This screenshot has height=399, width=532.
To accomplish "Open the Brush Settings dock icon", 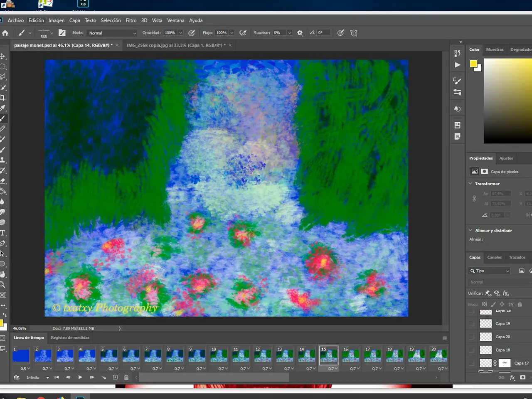I will pos(457,81).
